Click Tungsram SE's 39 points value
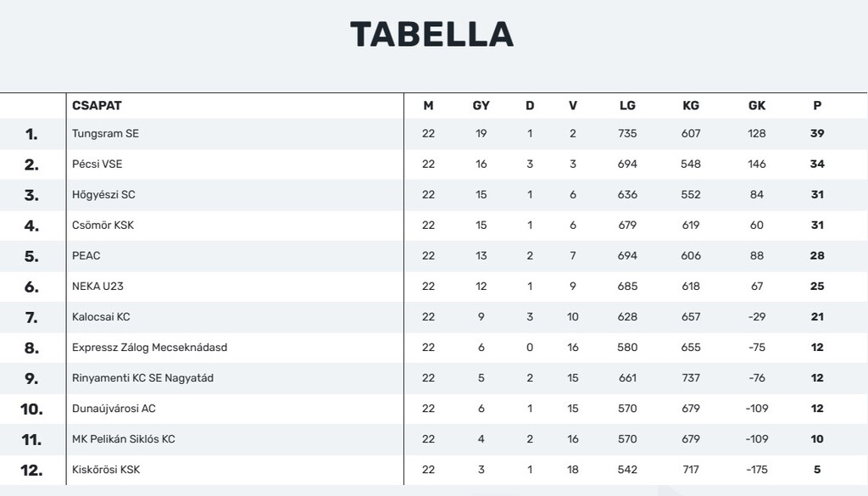868x496 pixels. point(817,133)
